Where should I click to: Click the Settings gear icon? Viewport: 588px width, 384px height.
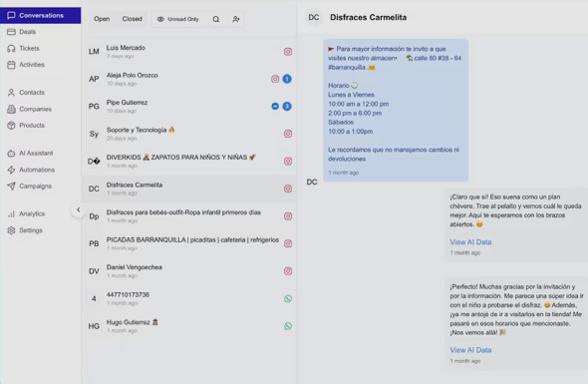[11, 230]
